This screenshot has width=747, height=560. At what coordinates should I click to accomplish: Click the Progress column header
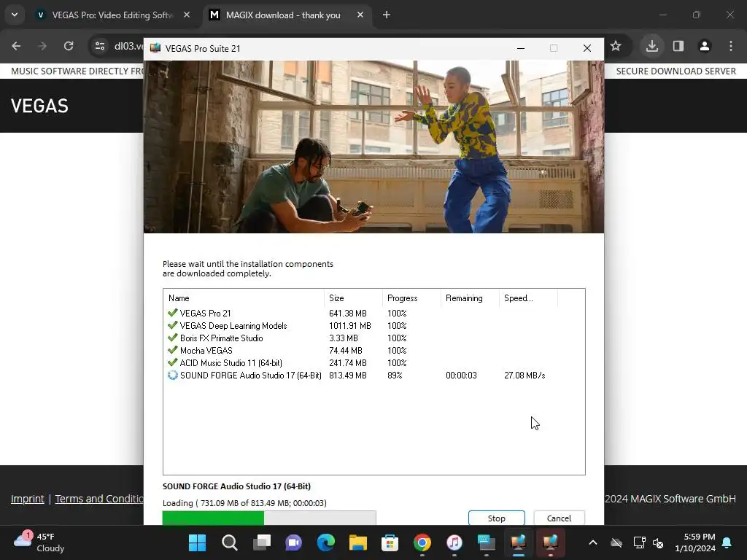click(x=411, y=298)
